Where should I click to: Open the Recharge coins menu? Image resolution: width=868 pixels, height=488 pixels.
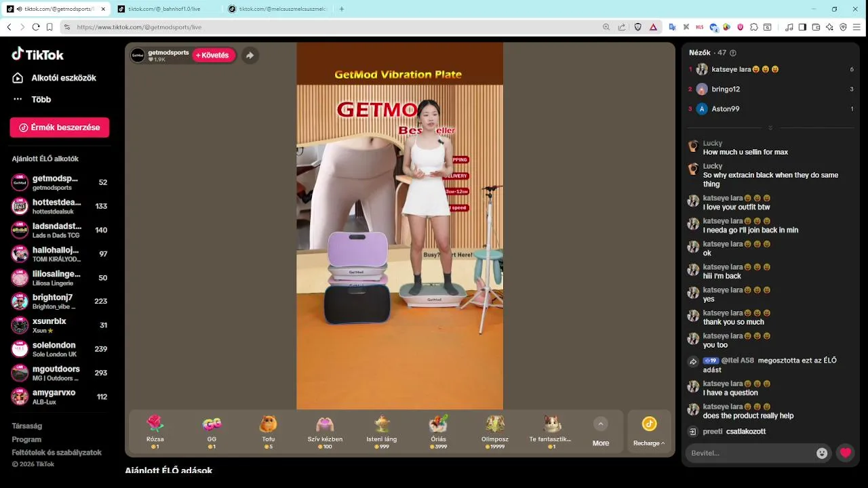pos(649,432)
